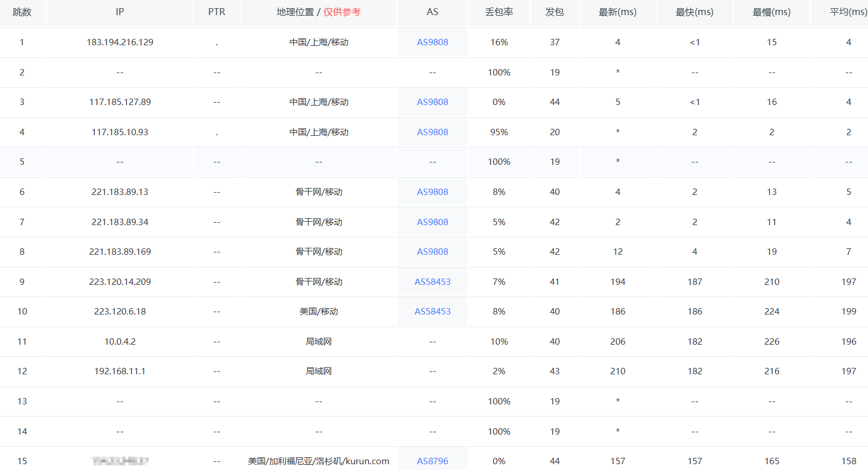Image resolution: width=868 pixels, height=470 pixels.
Task: Open AS58453 link for 223.120.6.18
Action: pyautogui.click(x=433, y=312)
